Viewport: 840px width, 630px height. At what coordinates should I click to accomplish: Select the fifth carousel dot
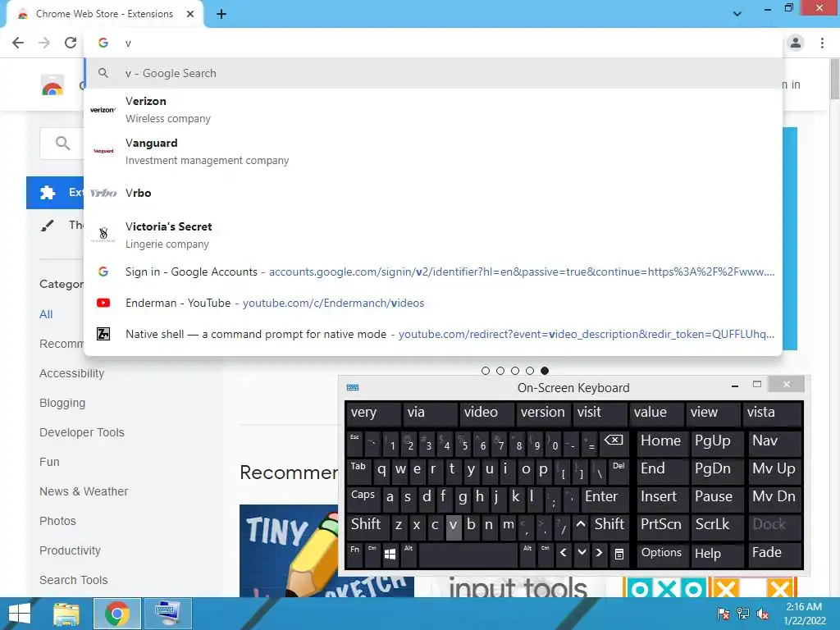click(x=545, y=371)
